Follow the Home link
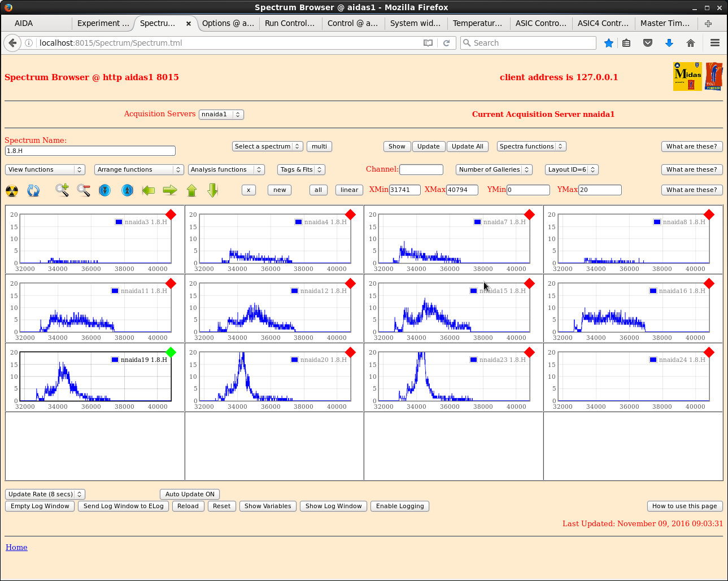 pyautogui.click(x=16, y=547)
